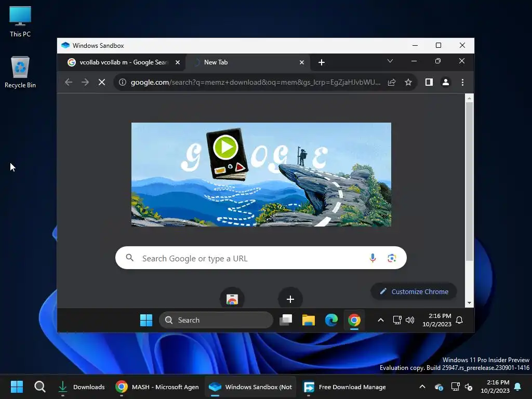Viewport: 532px width, 399px height.
Task: Click sandbox network tray icon
Action: [x=397, y=320]
